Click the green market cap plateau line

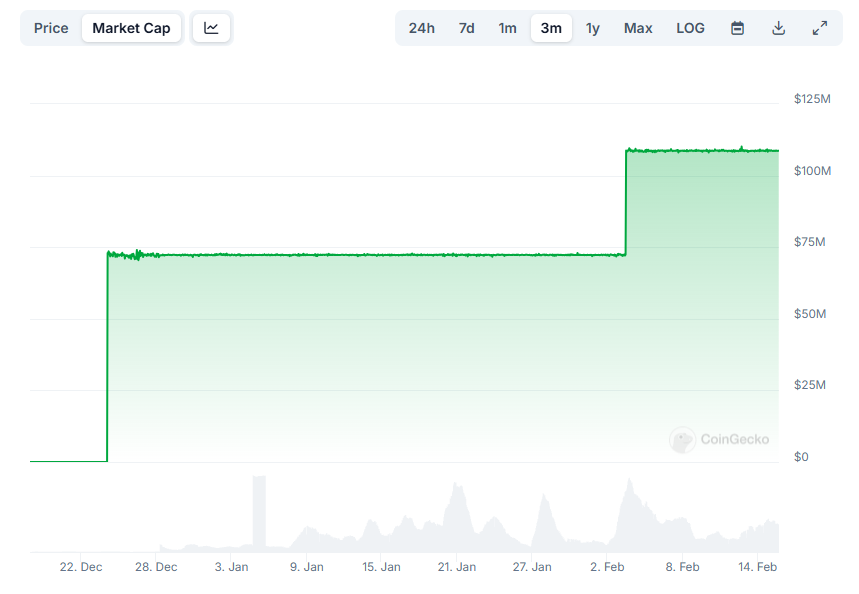pos(350,255)
